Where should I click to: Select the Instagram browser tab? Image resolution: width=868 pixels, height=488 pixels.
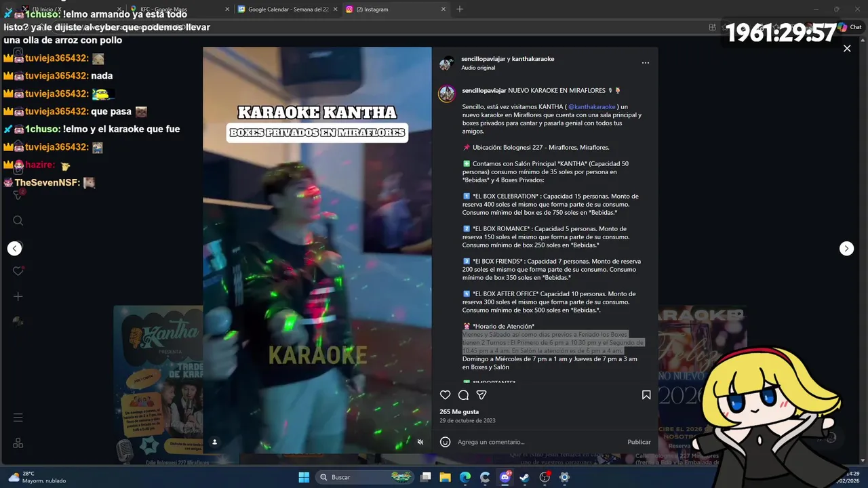click(x=396, y=9)
